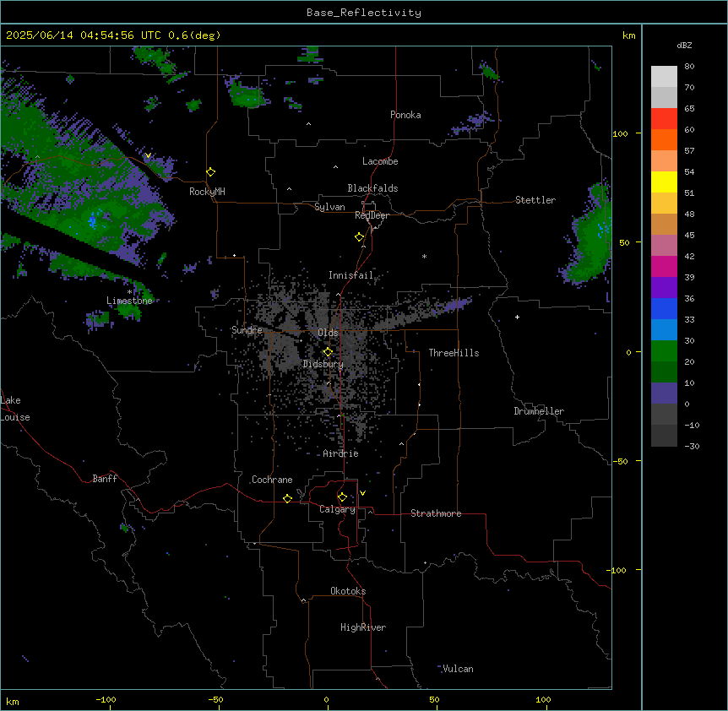
Task: Click the km unit label at top right
Action: pos(628,35)
